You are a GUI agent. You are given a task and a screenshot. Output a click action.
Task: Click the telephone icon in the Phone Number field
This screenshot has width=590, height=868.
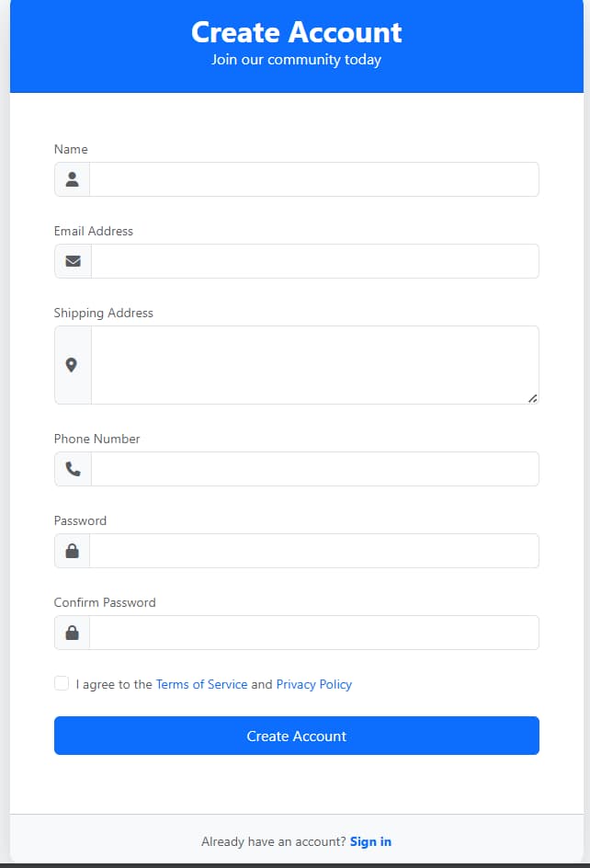click(x=72, y=468)
